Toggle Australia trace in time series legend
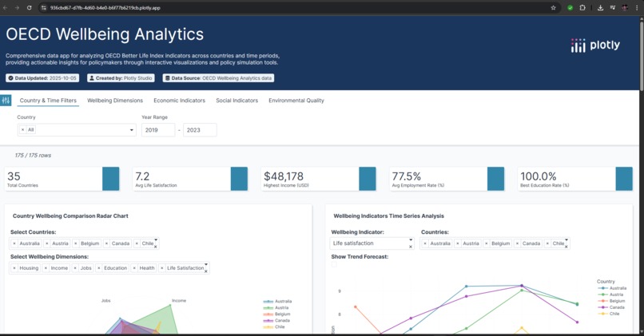 coord(612,288)
